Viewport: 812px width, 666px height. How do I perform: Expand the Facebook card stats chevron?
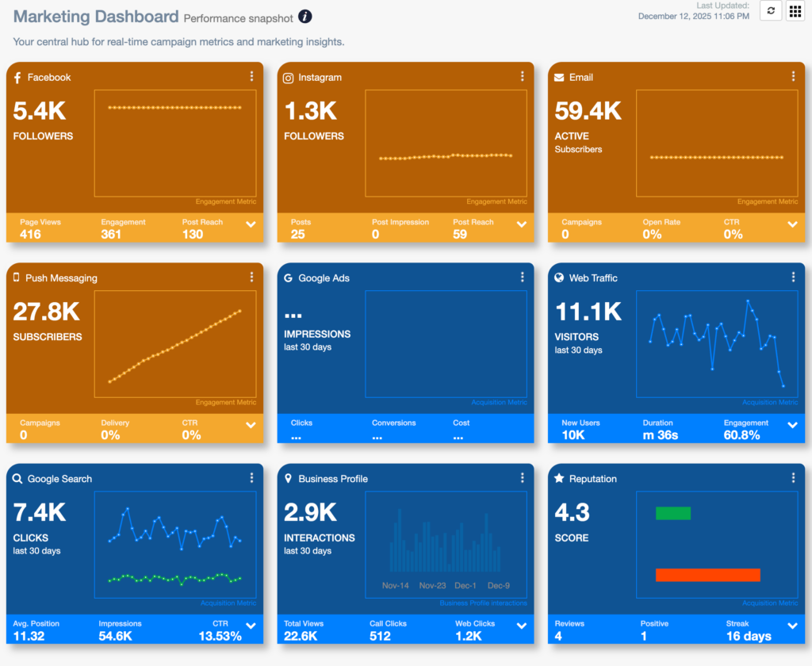point(251,224)
